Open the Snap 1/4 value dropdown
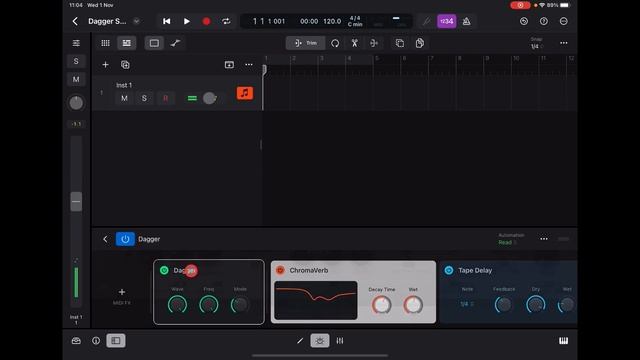This screenshot has height=360, width=640. 536,47
